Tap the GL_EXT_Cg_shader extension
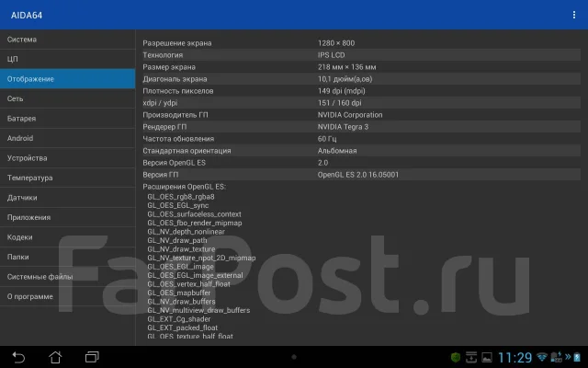Image resolution: width=588 pixels, height=368 pixels. click(x=179, y=319)
